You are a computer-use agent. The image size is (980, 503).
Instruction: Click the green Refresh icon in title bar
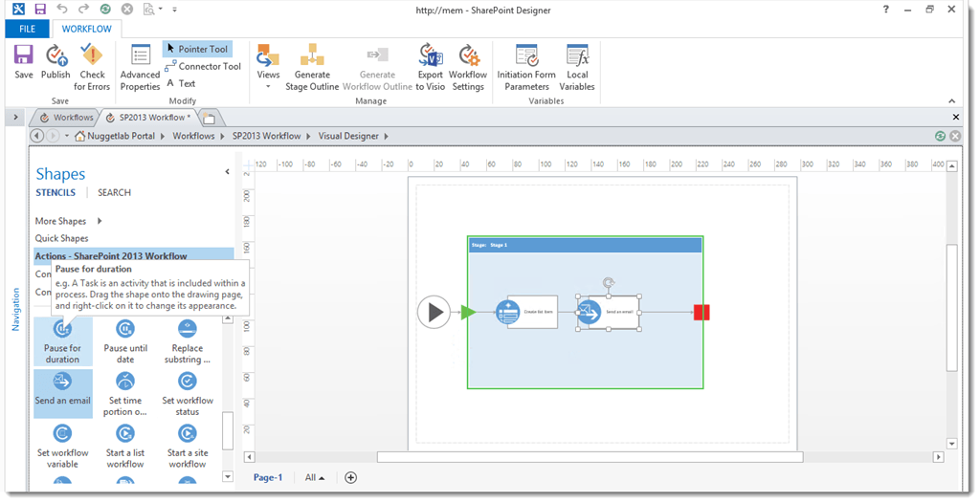tap(105, 10)
